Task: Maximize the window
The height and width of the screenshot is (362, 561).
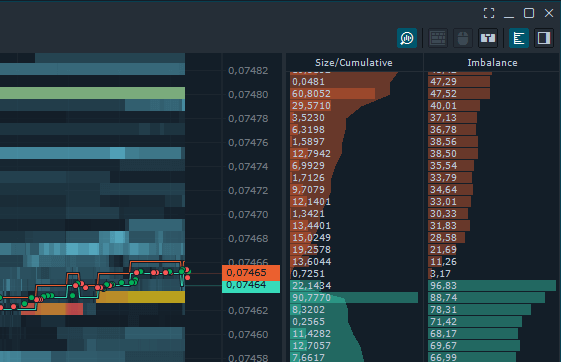Action: pyautogui.click(x=529, y=13)
